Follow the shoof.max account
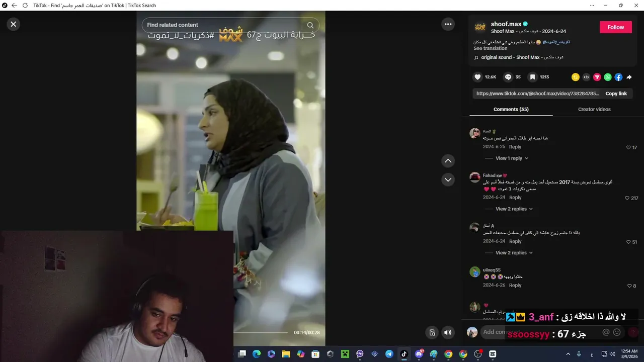Viewport: 644px width, 362px height. (615, 27)
